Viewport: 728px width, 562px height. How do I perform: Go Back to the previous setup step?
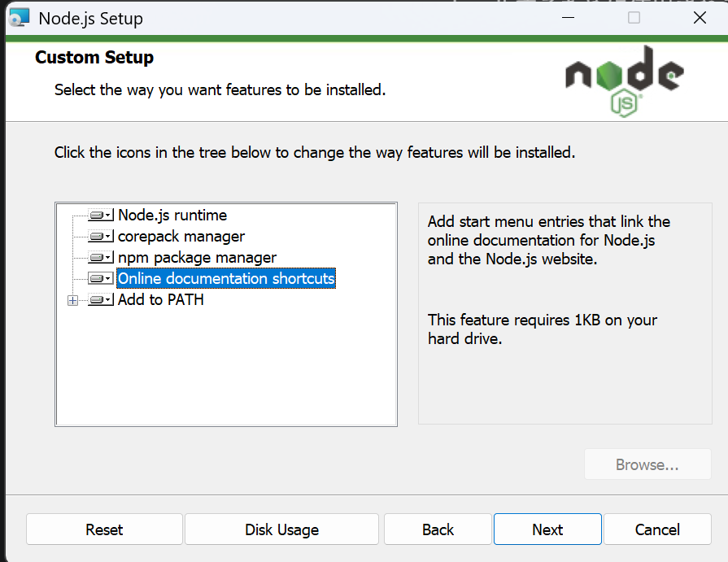coord(438,529)
